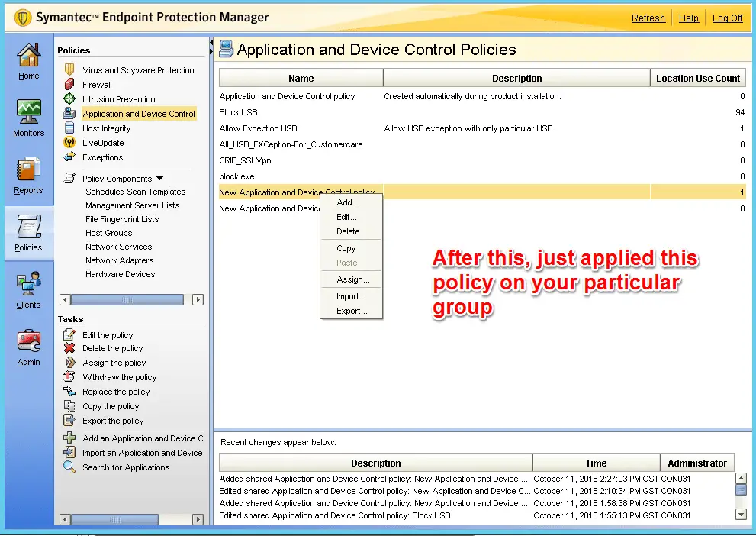Sort policies by Name column header

coord(301,78)
